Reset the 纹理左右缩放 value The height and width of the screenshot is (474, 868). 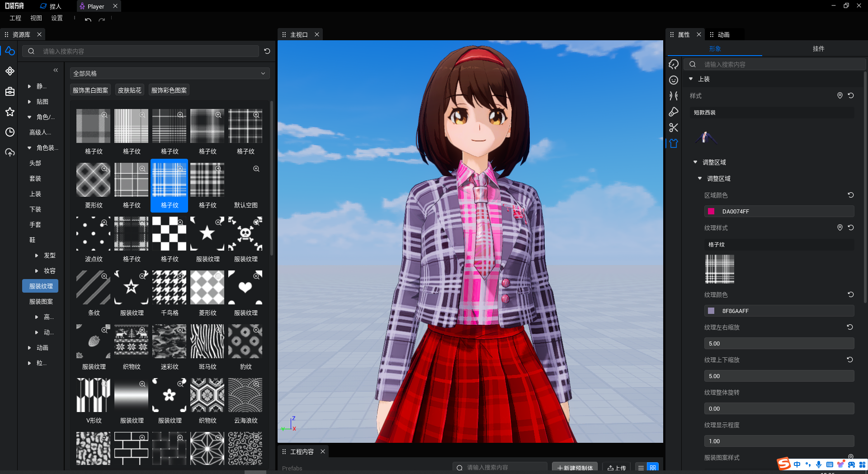point(850,327)
